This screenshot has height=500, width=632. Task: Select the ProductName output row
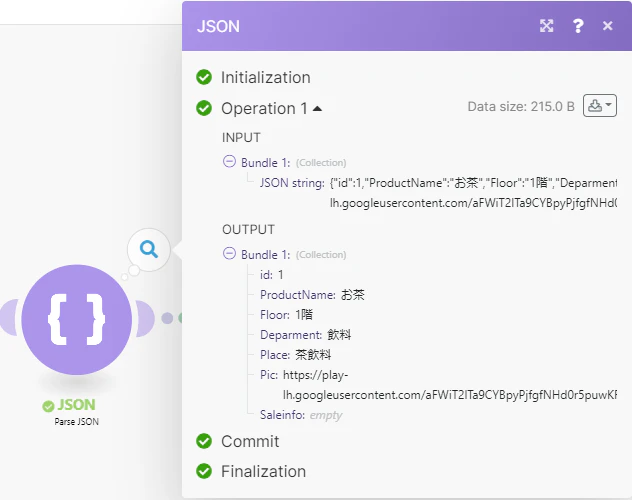[x=312, y=295]
